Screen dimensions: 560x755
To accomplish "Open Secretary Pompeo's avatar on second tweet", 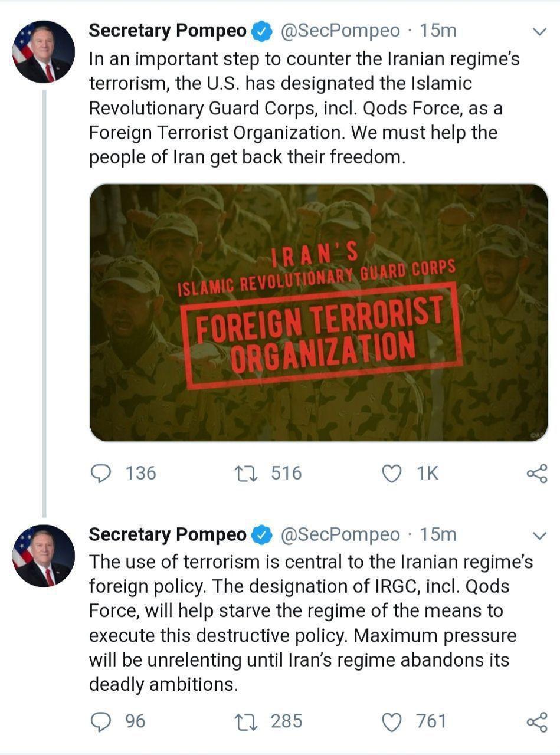I will click(x=44, y=556).
